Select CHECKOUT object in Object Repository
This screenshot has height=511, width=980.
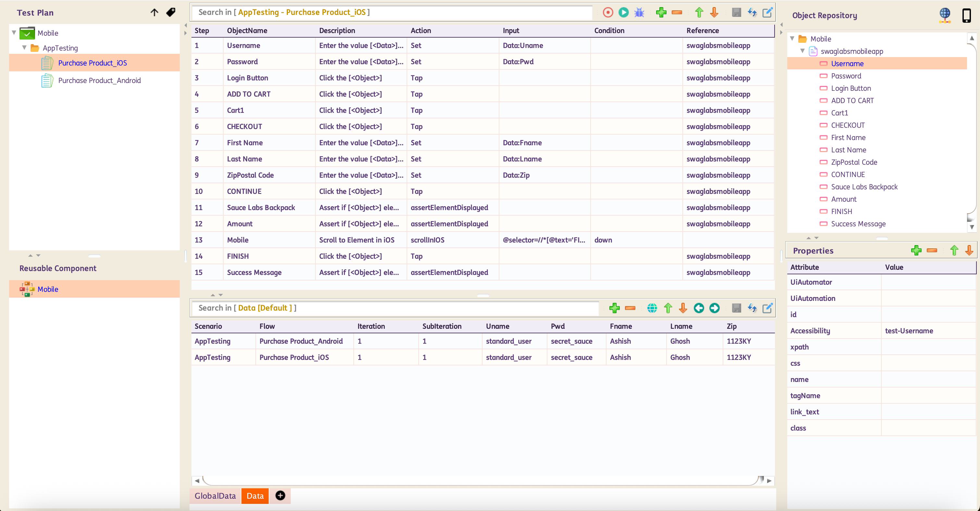click(x=848, y=125)
